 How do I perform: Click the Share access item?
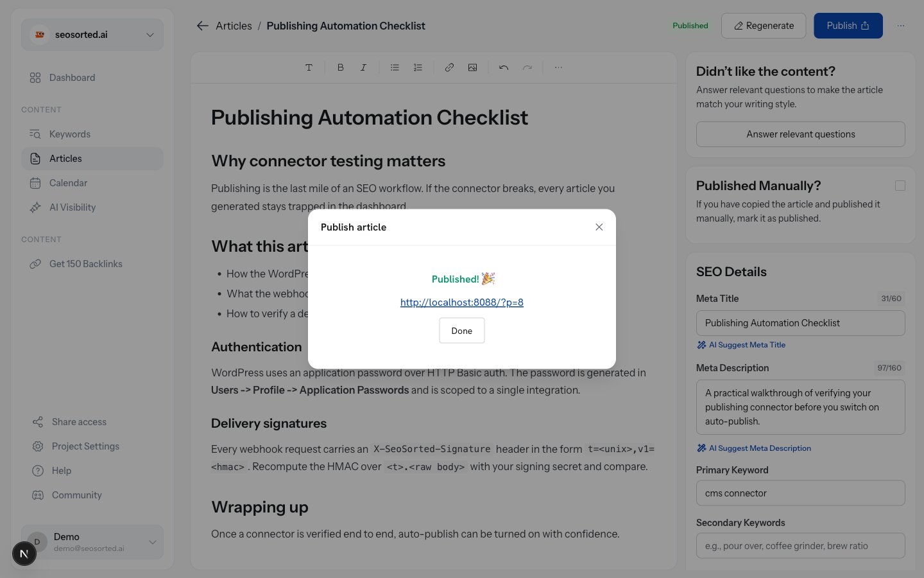92,422
